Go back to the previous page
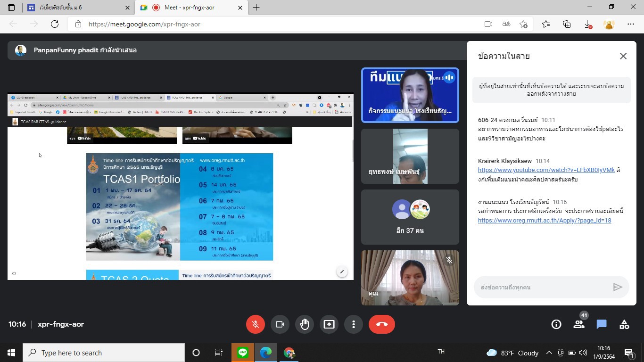This screenshot has height=362, width=644. point(13,24)
